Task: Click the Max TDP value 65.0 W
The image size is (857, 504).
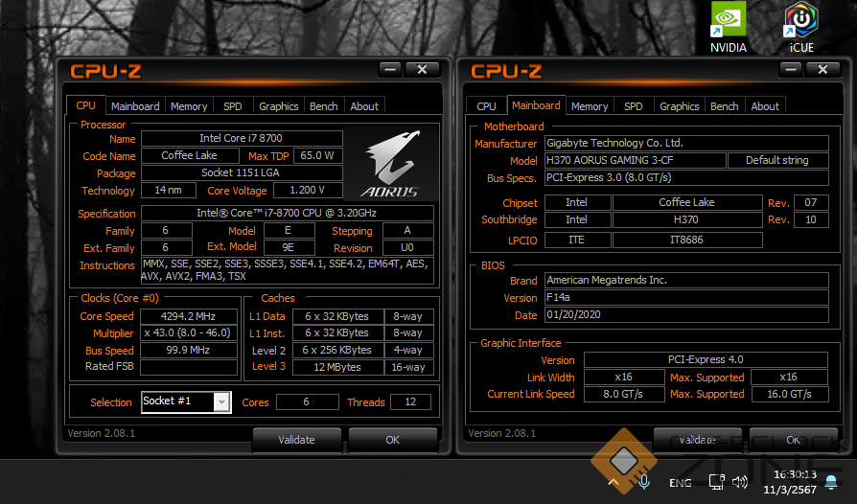Action: [317, 155]
